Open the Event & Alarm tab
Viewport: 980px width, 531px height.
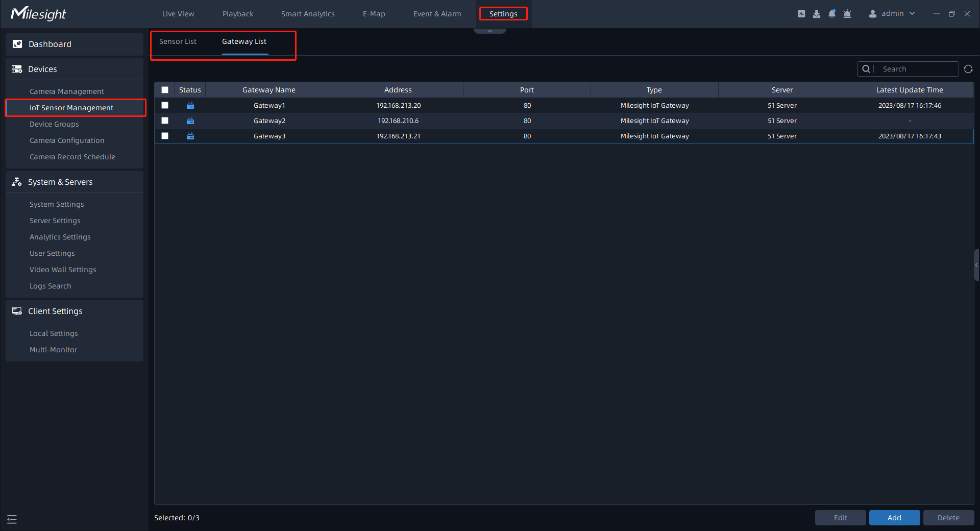click(437, 14)
